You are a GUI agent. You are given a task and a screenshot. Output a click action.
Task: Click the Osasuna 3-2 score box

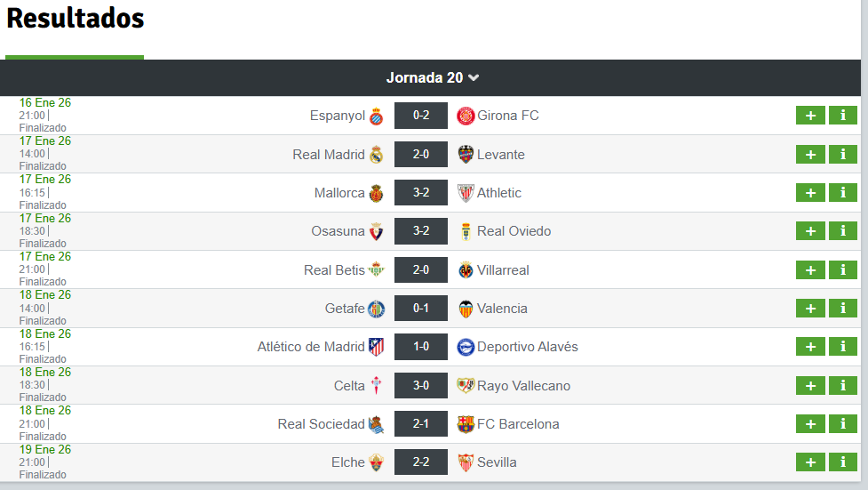coord(421,231)
